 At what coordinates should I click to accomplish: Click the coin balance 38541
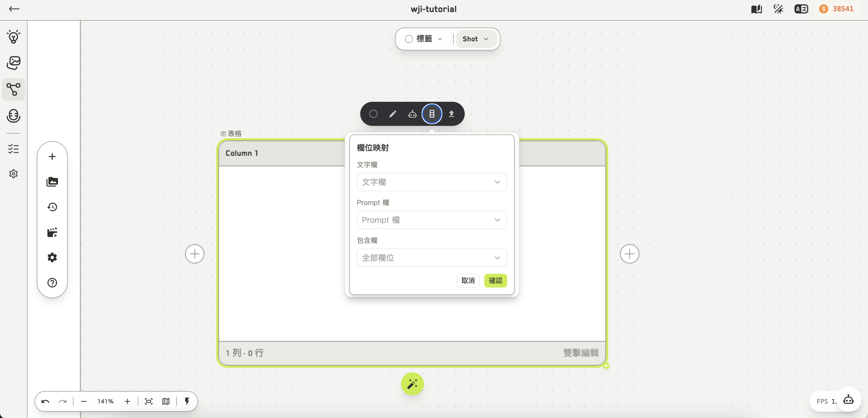837,9
